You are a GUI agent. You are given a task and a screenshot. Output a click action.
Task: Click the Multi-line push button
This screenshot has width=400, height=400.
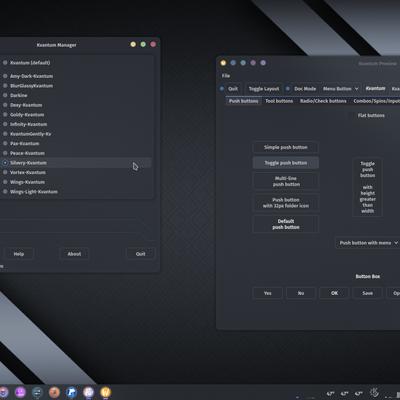coord(286,181)
